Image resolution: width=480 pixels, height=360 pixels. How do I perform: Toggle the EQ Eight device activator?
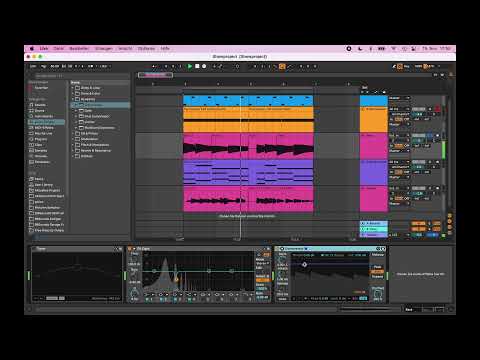(130, 249)
